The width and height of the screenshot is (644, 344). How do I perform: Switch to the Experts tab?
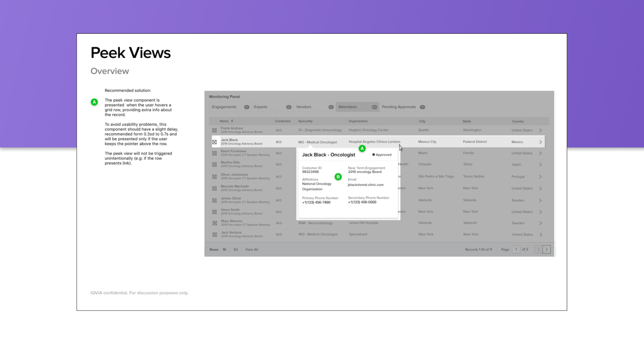coord(261,107)
